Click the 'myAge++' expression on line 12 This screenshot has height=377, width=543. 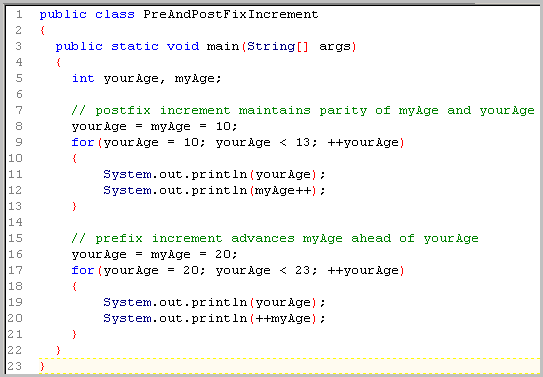pos(283,191)
